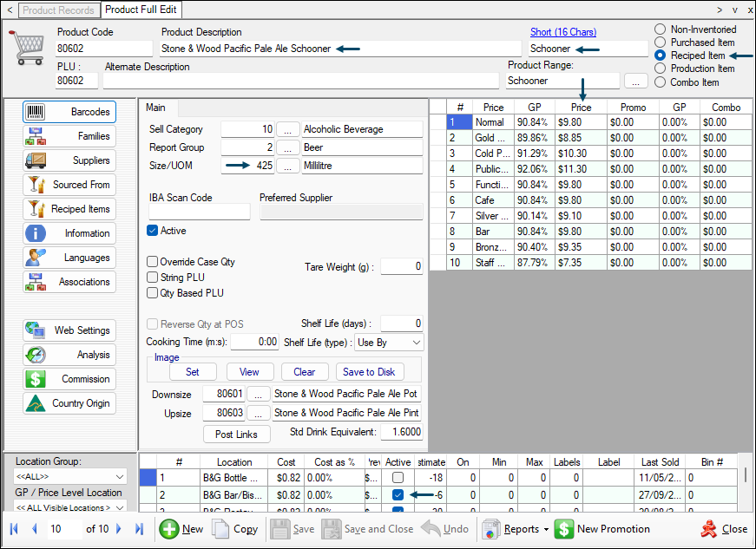Tick Active for B&G Bottle location
The image size is (756, 549).
398,478
